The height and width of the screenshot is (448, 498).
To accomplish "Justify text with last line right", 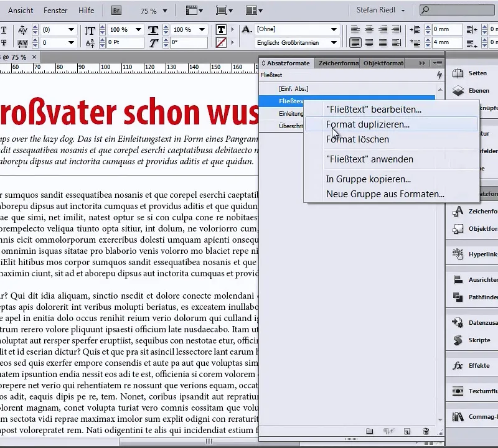I will 383,42.
